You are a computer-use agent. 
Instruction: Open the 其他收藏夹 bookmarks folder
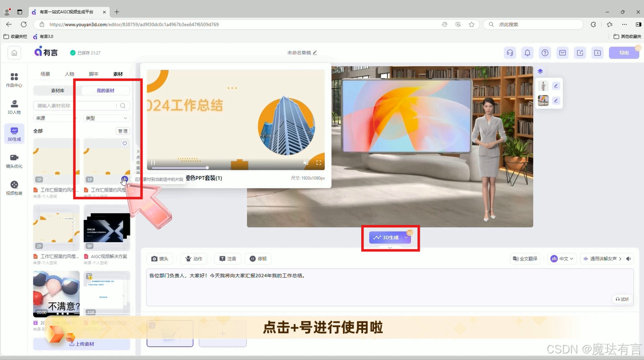(627, 36)
